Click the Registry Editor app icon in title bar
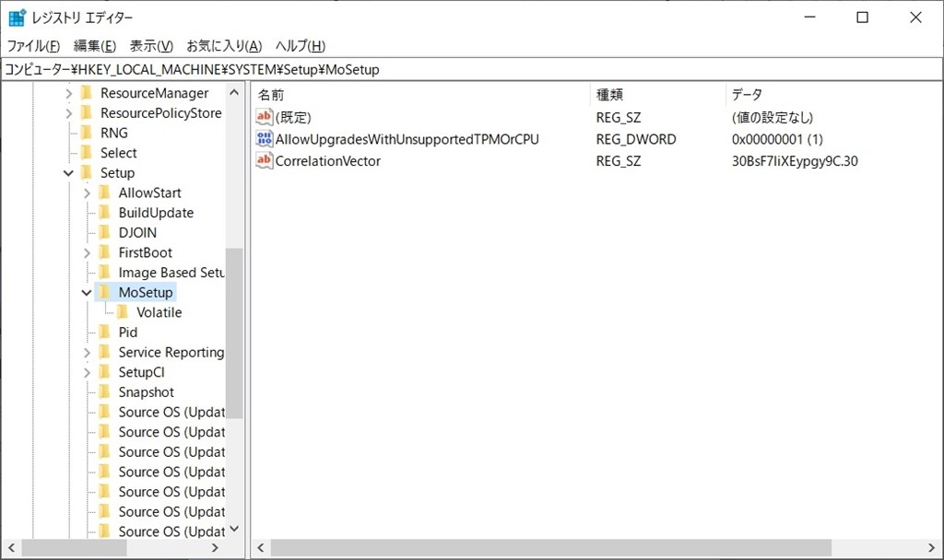The height and width of the screenshot is (560, 944). point(17,17)
